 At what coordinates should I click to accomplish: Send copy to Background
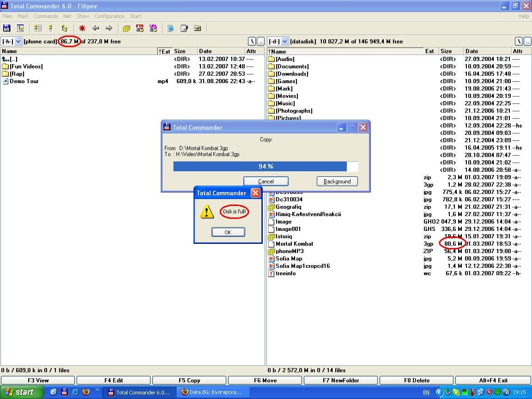337,181
